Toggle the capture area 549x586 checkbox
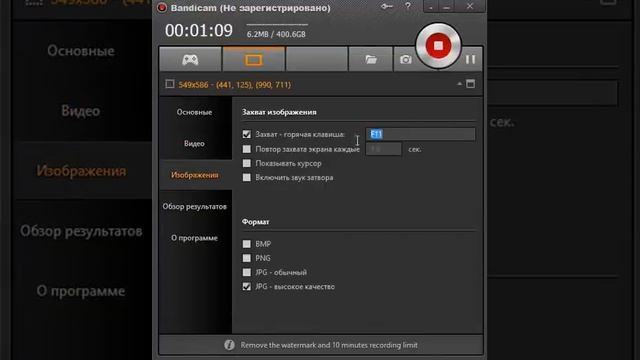The width and height of the screenshot is (640, 360). pos(170,84)
